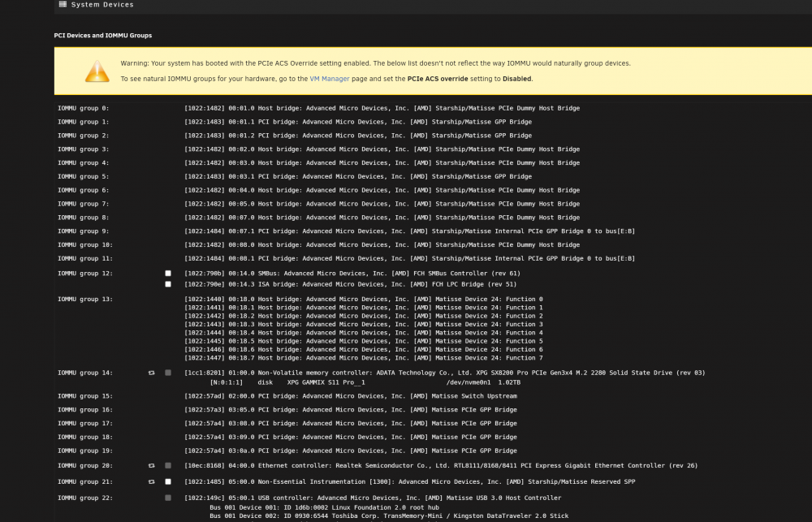This screenshot has height=522, width=812.
Task: Click the IOMMU group 20 reset icon
Action: pyautogui.click(x=151, y=465)
